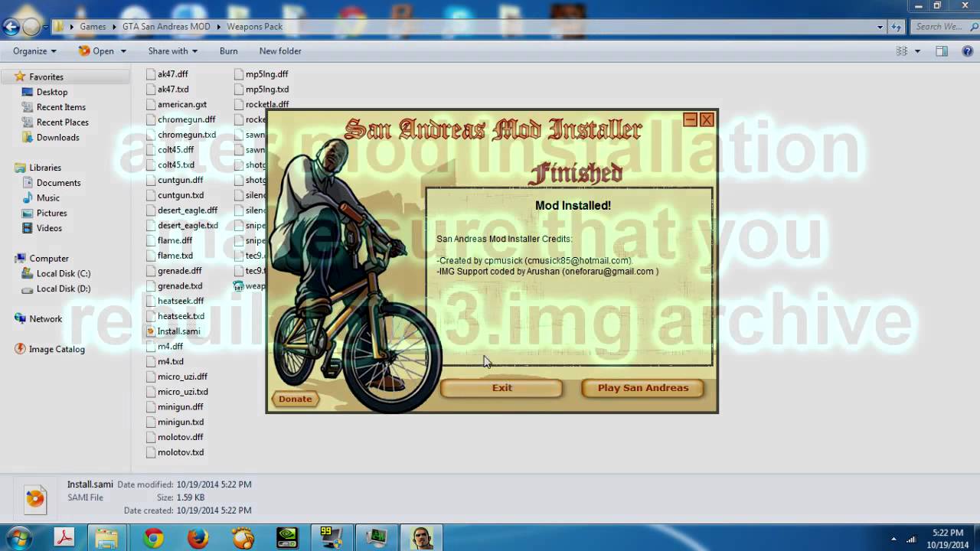The width and height of the screenshot is (980, 551).
Task: Open the Organize menu
Action: coord(34,51)
